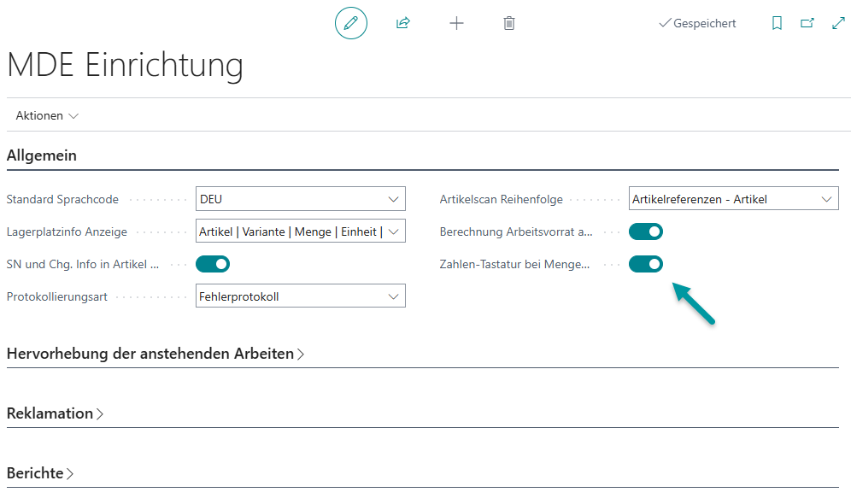The width and height of the screenshot is (851, 504).
Task: Click the MDE Einrichtung page title
Action: click(125, 65)
